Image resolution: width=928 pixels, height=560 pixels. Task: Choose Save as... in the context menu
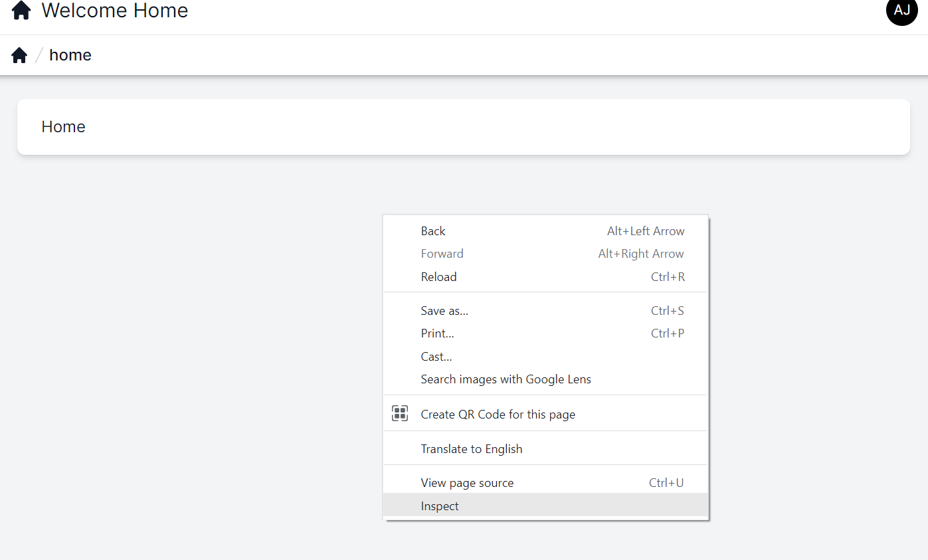point(444,311)
